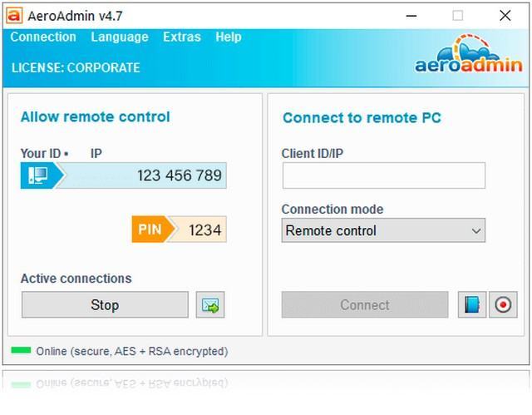
Task: Click the Active connections label
Action: pos(76,279)
